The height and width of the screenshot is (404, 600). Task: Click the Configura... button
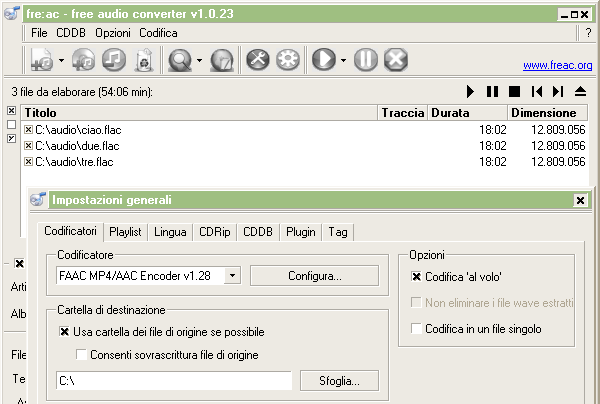click(315, 275)
